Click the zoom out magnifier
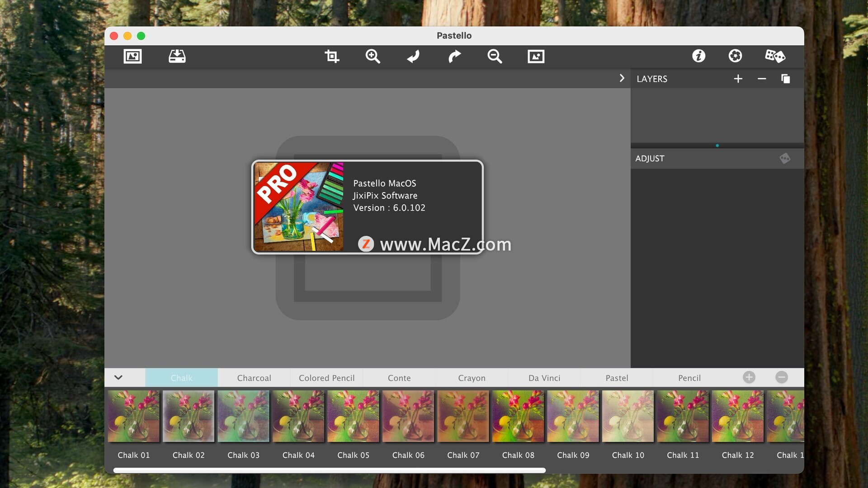The width and height of the screenshot is (868, 488). click(495, 56)
